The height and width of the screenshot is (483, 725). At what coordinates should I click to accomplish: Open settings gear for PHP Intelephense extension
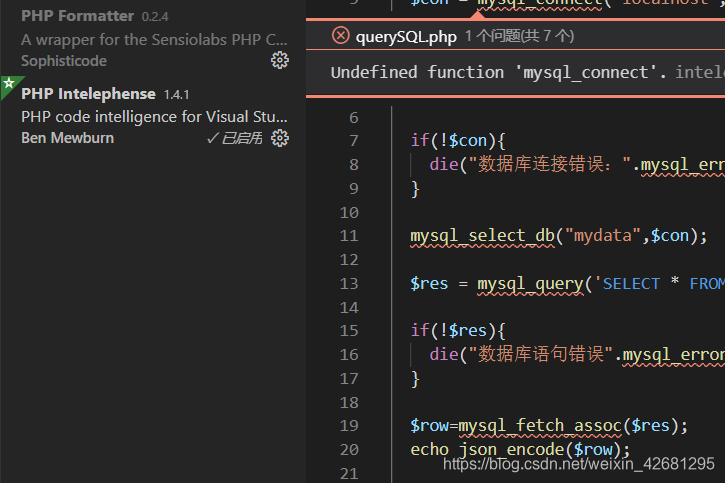(x=280, y=138)
